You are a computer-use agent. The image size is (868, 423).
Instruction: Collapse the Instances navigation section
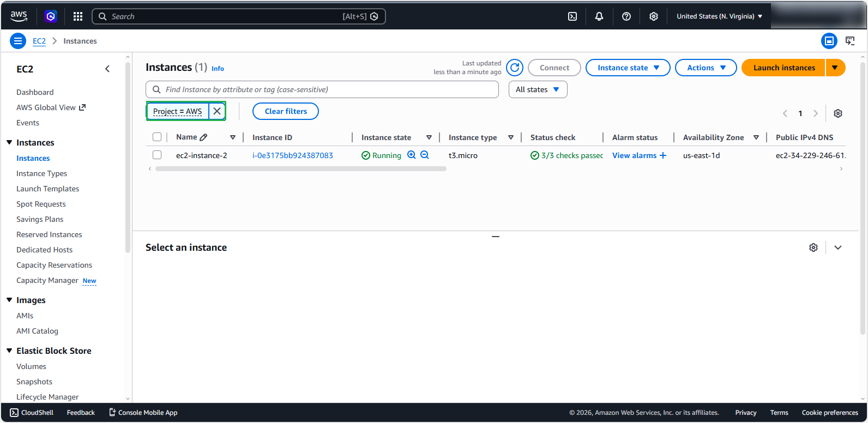(x=9, y=142)
